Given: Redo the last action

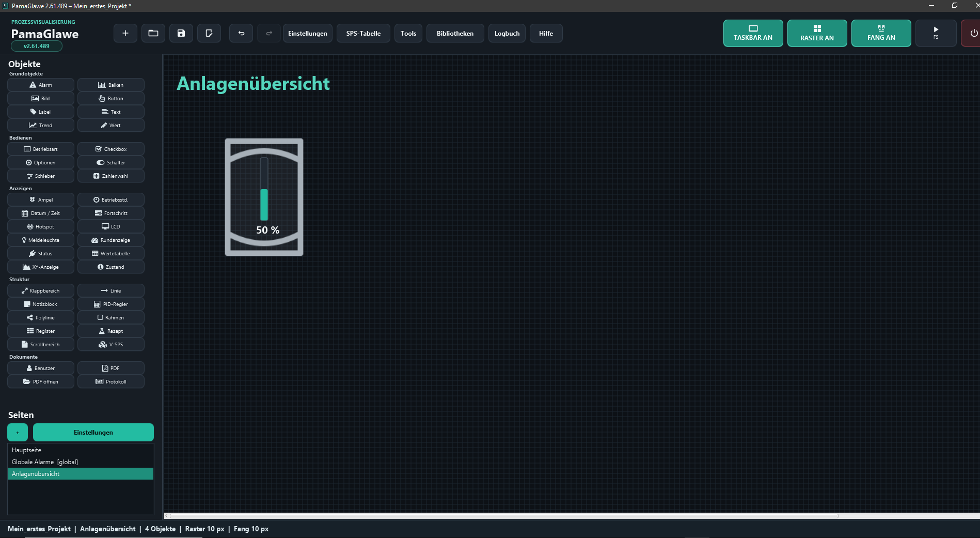Looking at the screenshot, I should point(269,33).
